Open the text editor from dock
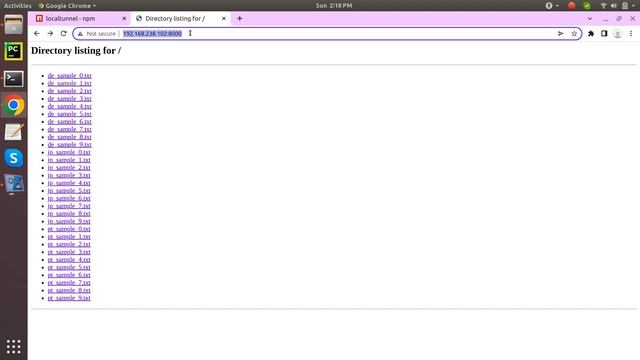The width and height of the screenshot is (640, 360). [x=13, y=132]
